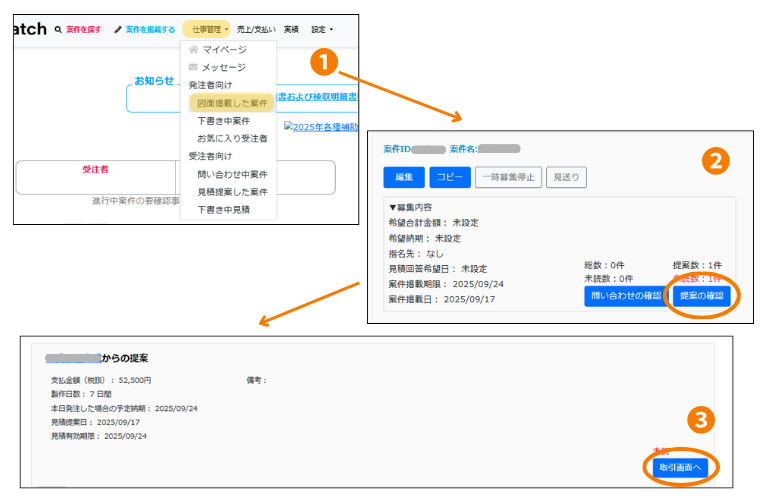The height and width of the screenshot is (500, 770).
Task: Choose 下書き中案件 in the dropdown menu
Action: [x=224, y=121]
